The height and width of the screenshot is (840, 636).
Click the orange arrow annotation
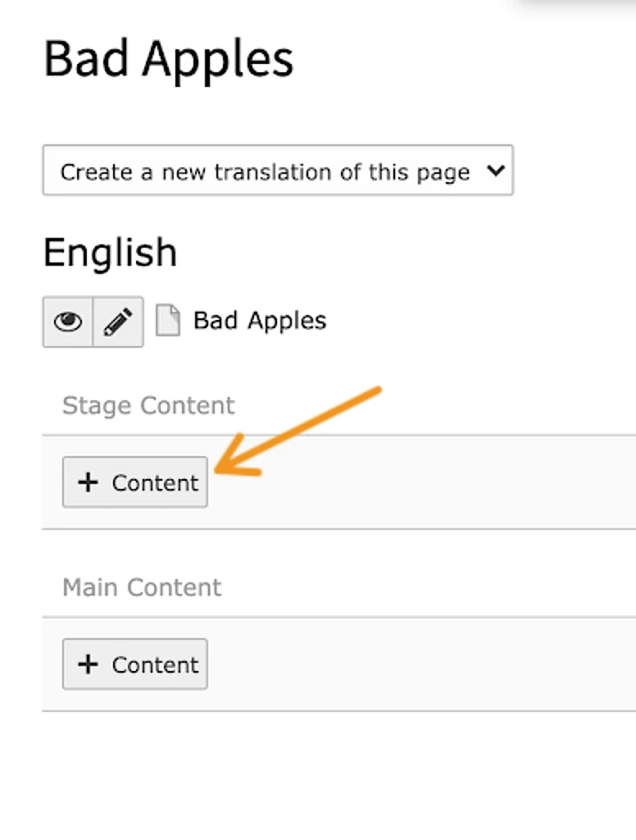click(302, 428)
